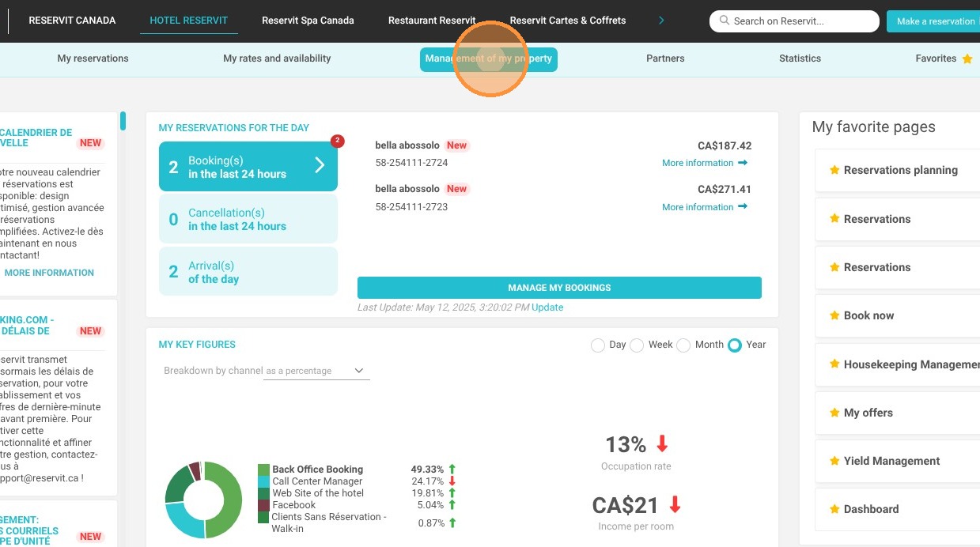Click the red notification badge on Bookings
Screen dimensions: 980x547
(x=338, y=141)
